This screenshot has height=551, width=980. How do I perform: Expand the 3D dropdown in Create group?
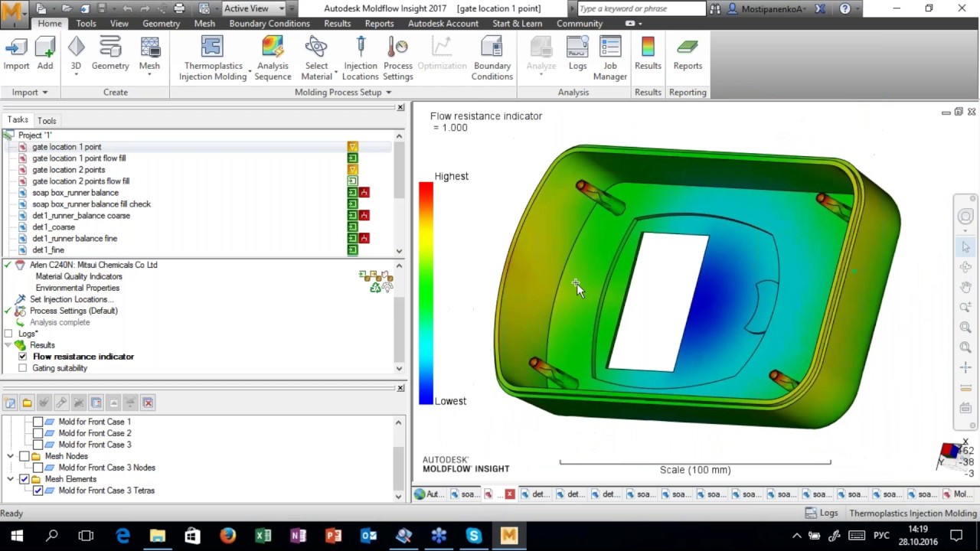tap(76, 75)
